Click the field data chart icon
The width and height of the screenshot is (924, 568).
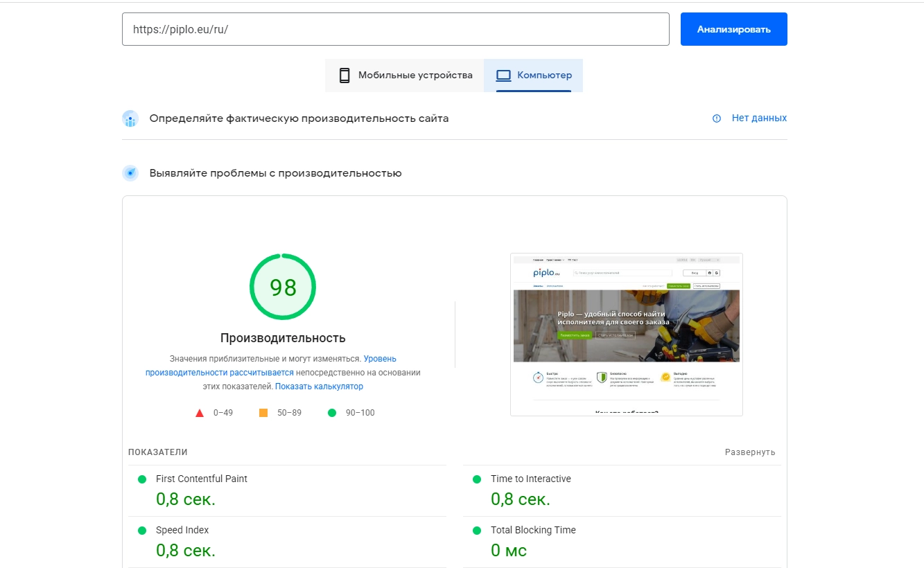click(x=130, y=118)
